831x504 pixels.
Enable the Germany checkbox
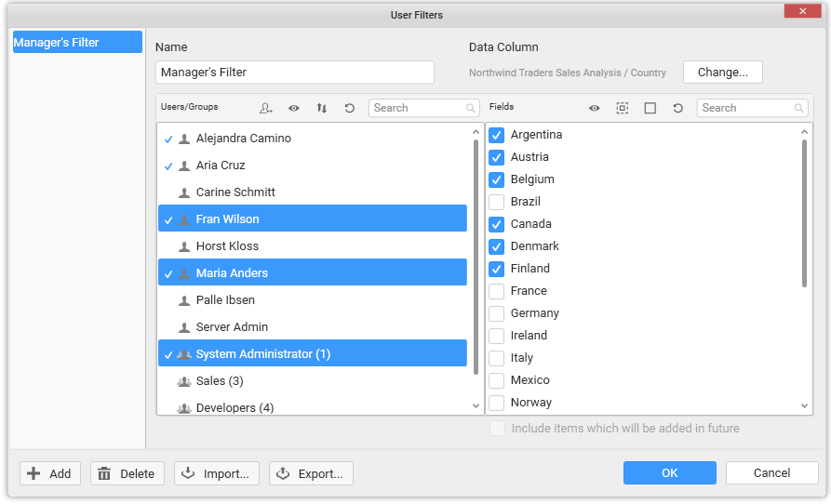click(497, 313)
